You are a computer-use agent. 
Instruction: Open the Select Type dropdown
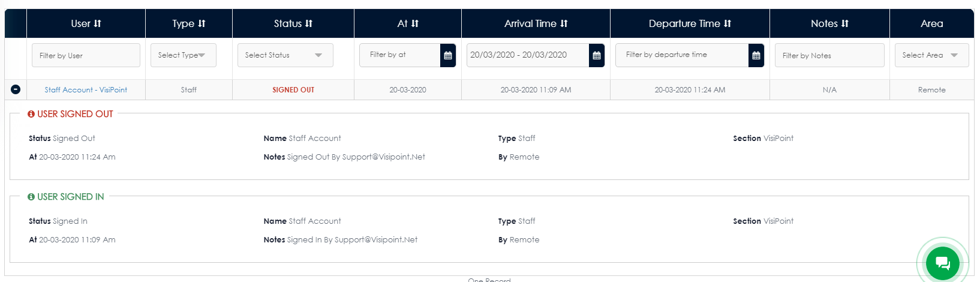coord(183,55)
